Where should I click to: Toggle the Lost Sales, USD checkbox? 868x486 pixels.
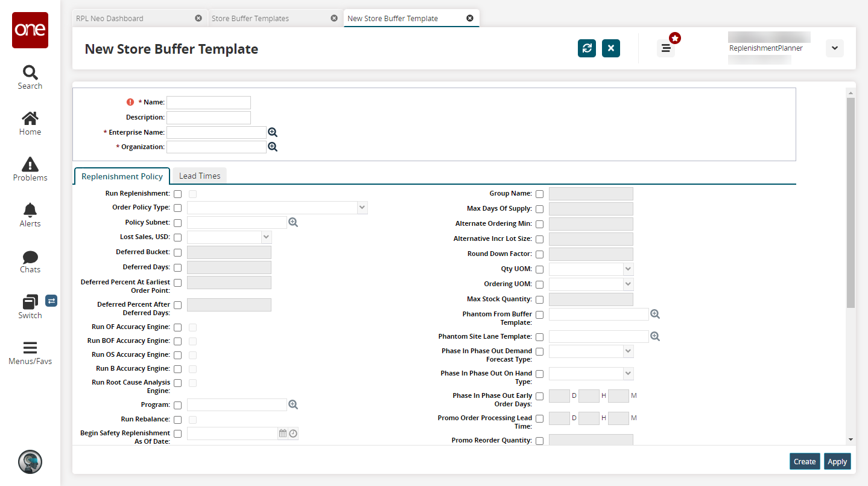click(x=177, y=237)
